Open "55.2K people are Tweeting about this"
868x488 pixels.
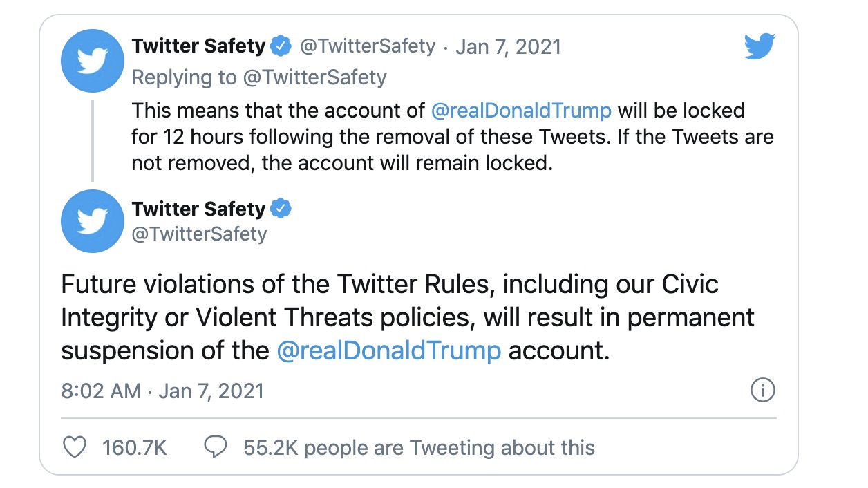[x=419, y=447]
